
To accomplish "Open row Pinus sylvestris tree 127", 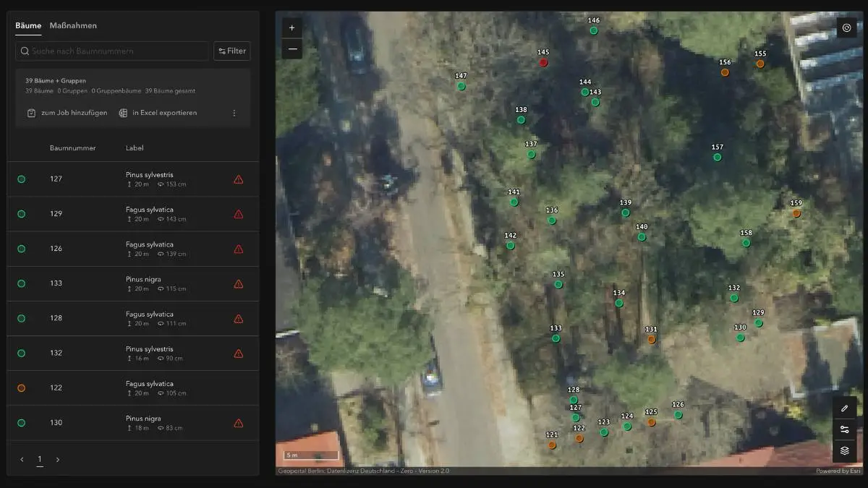I will (x=133, y=179).
